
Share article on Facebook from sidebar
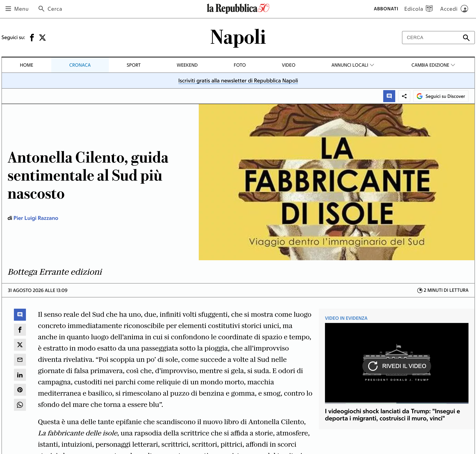click(20, 330)
